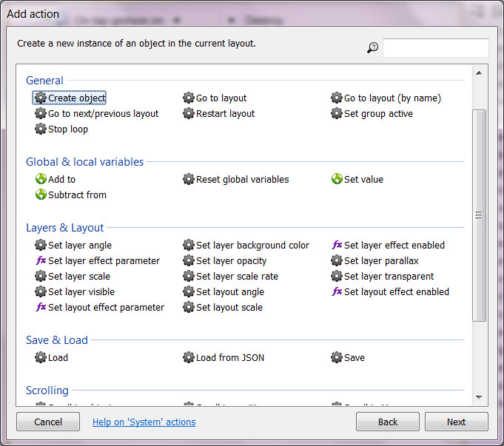Click the fx icon for Set layer effect enabled
The image size is (504, 446).
tap(337, 245)
